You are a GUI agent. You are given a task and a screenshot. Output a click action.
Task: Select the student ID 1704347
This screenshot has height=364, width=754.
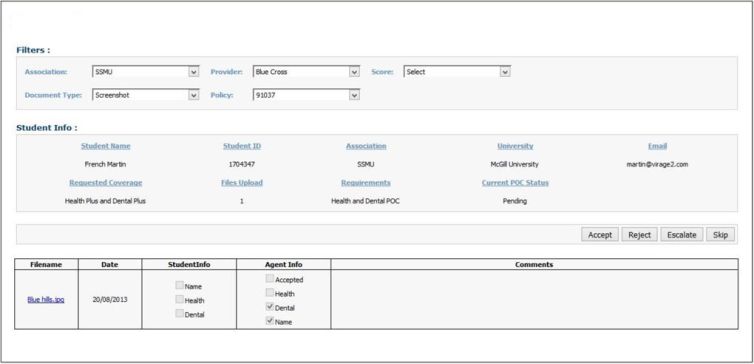coord(242,164)
